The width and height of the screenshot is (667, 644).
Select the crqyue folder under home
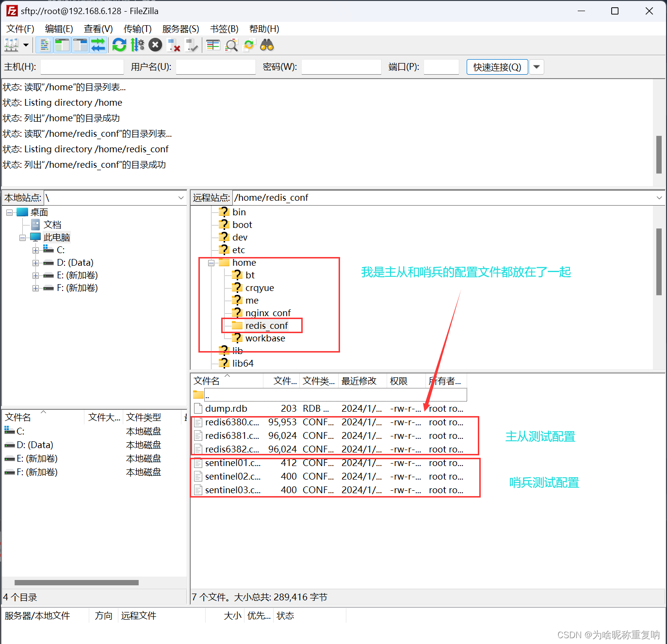click(x=260, y=288)
